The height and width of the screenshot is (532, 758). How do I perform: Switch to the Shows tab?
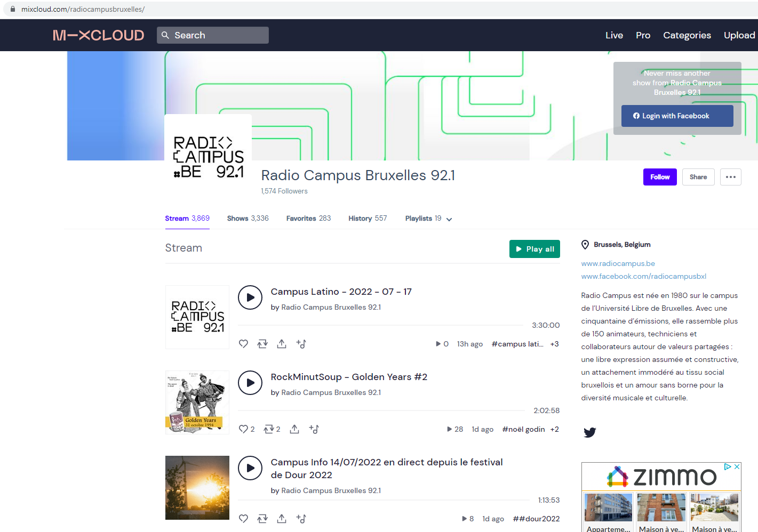point(248,219)
